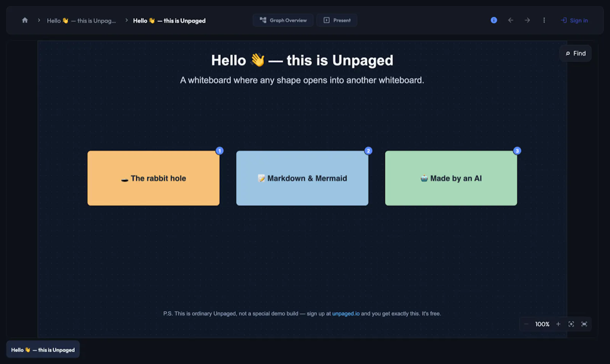
Task: Open the green 'Made by an AI' card
Action: pos(451,178)
